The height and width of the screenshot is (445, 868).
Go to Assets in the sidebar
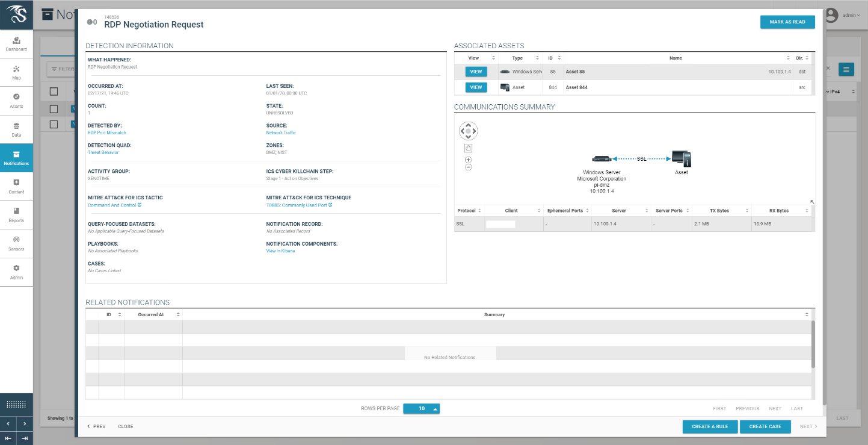(x=16, y=101)
